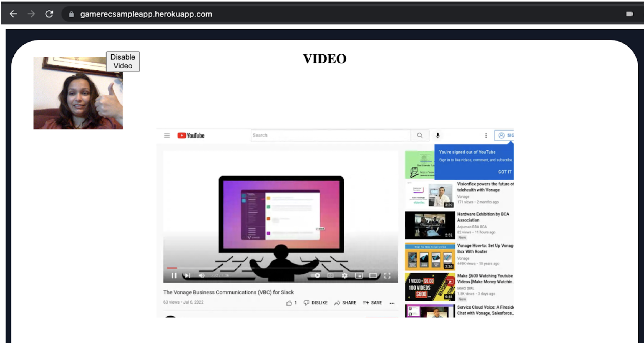This screenshot has height=351, width=644.
Task: Click 'Make $600 Watching Youtube' video title
Action: click(485, 279)
